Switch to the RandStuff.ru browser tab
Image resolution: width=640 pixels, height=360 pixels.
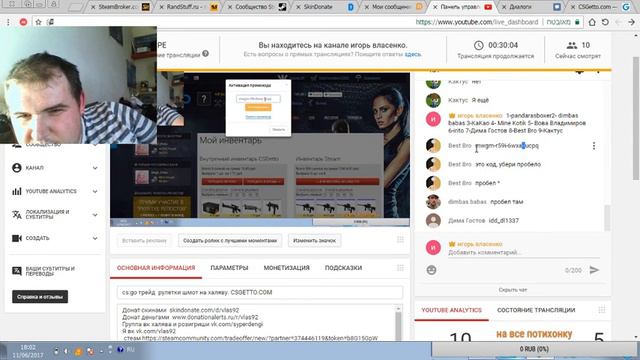188,7
